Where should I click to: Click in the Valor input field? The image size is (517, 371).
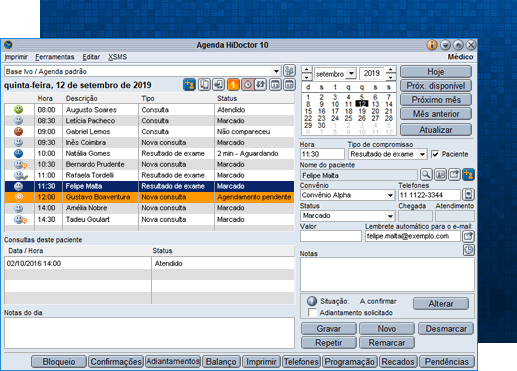pyautogui.click(x=331, y=236)
